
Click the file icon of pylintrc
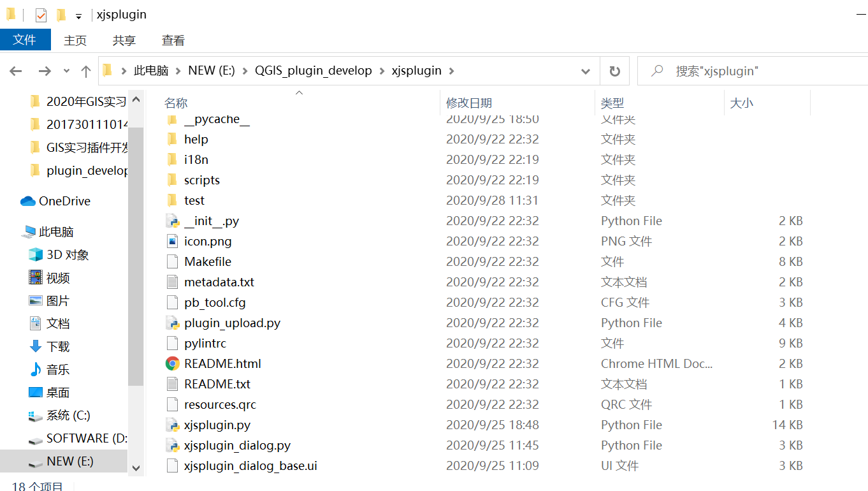coord(172,344)
